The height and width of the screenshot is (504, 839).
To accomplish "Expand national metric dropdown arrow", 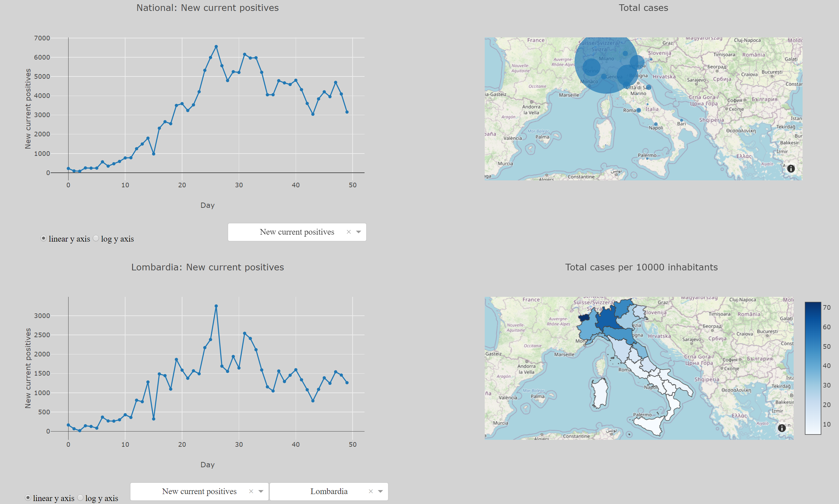I will (x=359, y=232).
